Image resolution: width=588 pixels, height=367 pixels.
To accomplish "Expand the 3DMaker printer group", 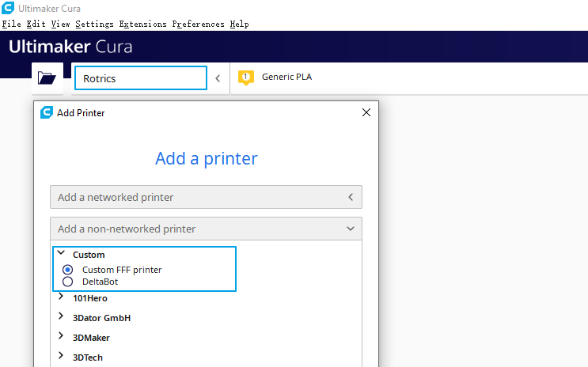I will point(61,336).
